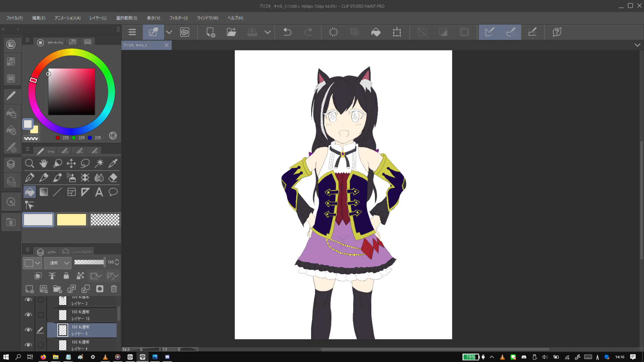The height and width of the screenshot is (362, 644).
Task: Hide layer 18 with its eye icon
Action: pyautogui.click(x=28, y=315)
